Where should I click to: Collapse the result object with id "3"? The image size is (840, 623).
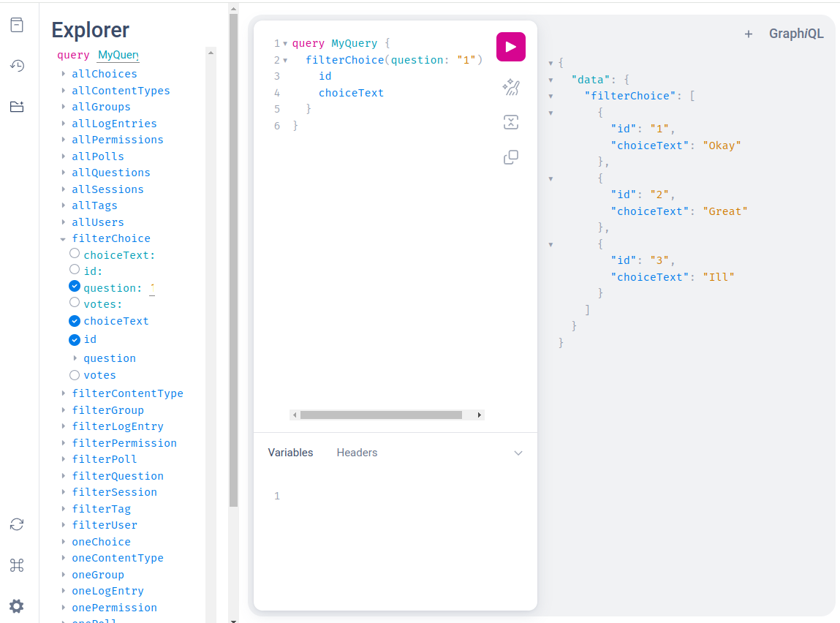point(550,245)
